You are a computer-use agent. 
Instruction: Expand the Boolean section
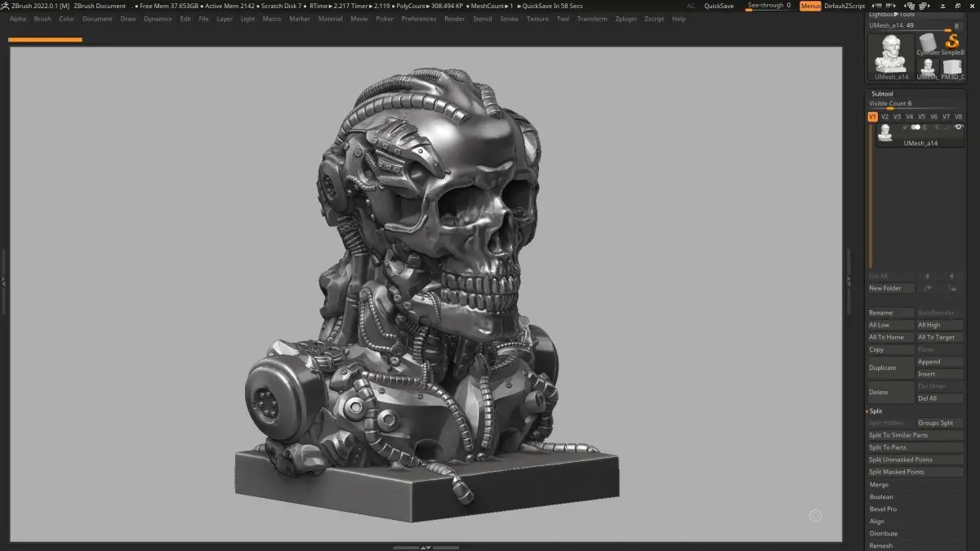click(881, 497)
